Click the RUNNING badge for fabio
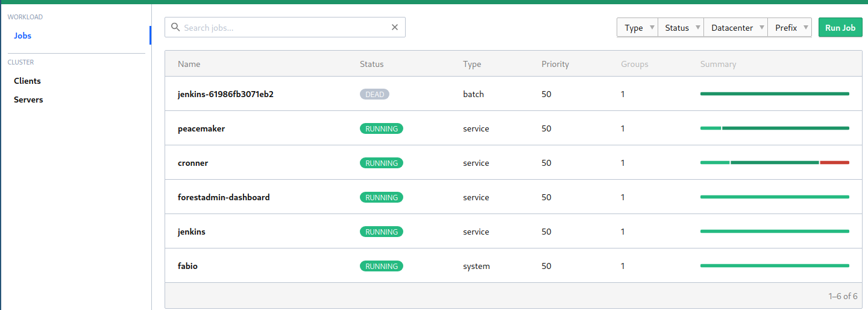 [x=381, y=266]
